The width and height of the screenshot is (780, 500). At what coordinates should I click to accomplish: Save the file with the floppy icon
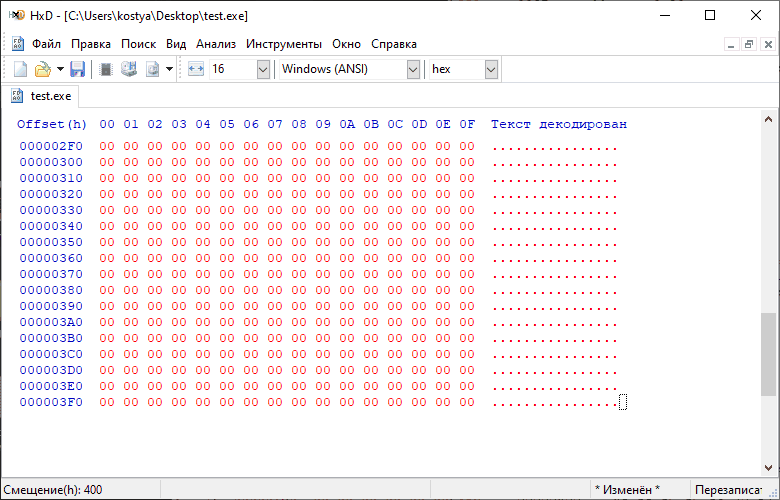click(x=77, y=69)
